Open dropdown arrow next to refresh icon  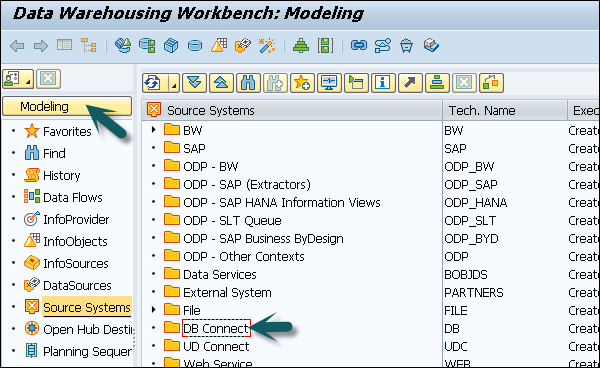coord(174,83)
